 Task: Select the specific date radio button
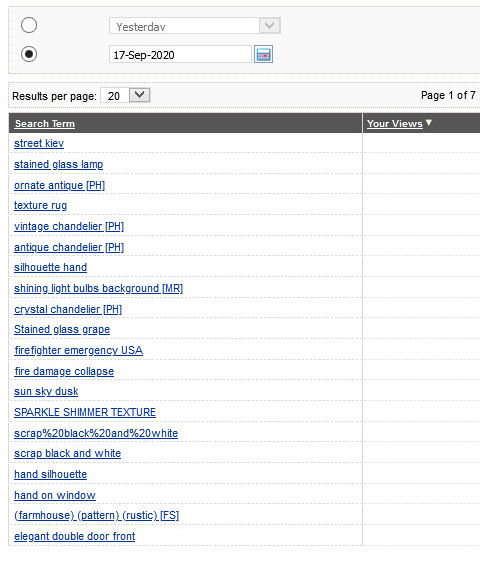coord(29,54)
